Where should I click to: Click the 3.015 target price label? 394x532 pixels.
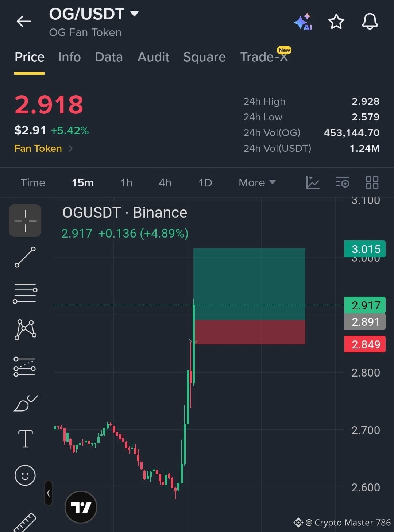pyautogui.click(x=365, y=249)
